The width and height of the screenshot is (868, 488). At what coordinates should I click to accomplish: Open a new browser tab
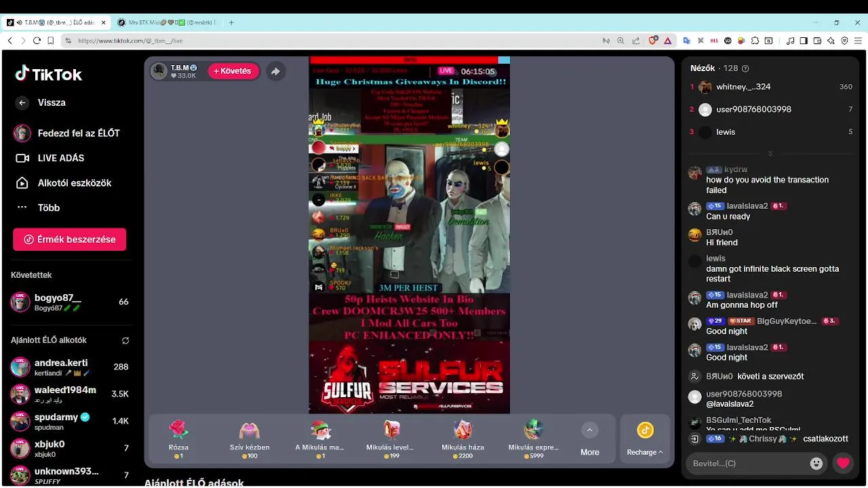click(x=231, y=22)
